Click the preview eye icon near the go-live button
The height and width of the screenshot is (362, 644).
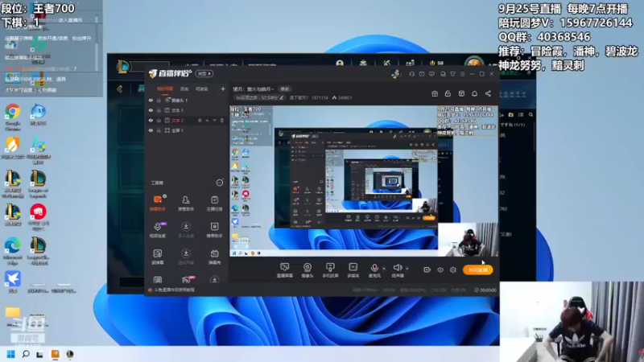pos(440,269)
